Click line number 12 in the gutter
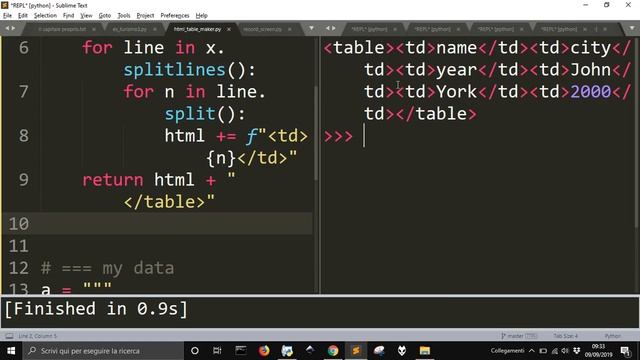The height and width of the screenshot is (360, 640). [x=19, y=268]
